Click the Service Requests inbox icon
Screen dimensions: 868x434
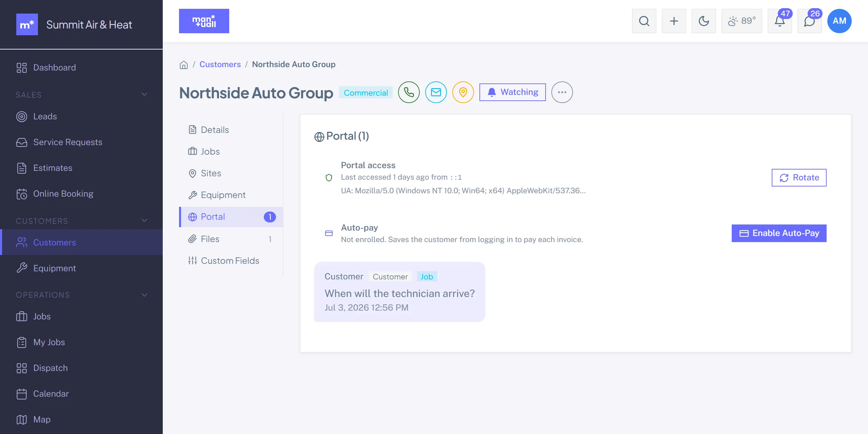(22, 142)
